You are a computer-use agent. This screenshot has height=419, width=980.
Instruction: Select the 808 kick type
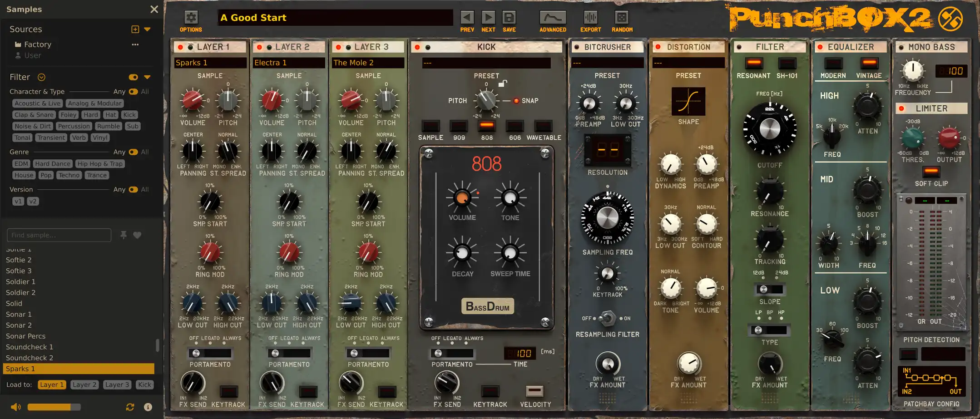[487, 126]
